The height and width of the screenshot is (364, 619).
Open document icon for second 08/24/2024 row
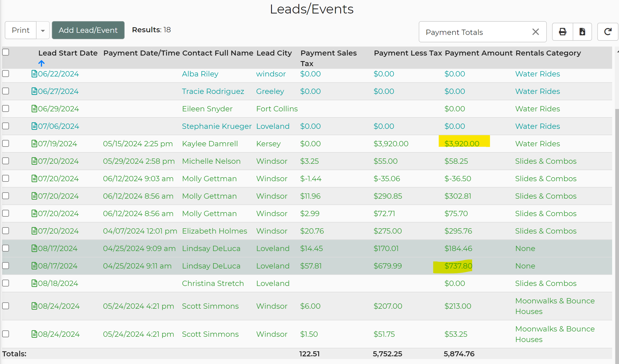tap(34, 334)
